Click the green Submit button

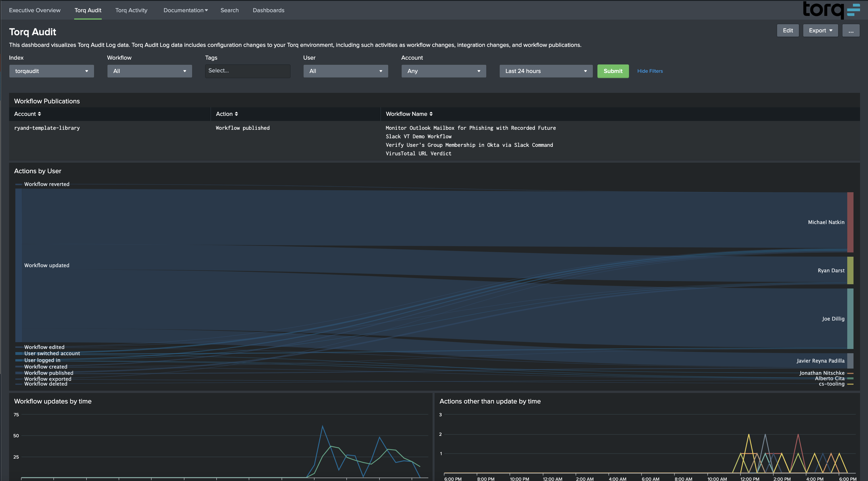pos(613,71)
